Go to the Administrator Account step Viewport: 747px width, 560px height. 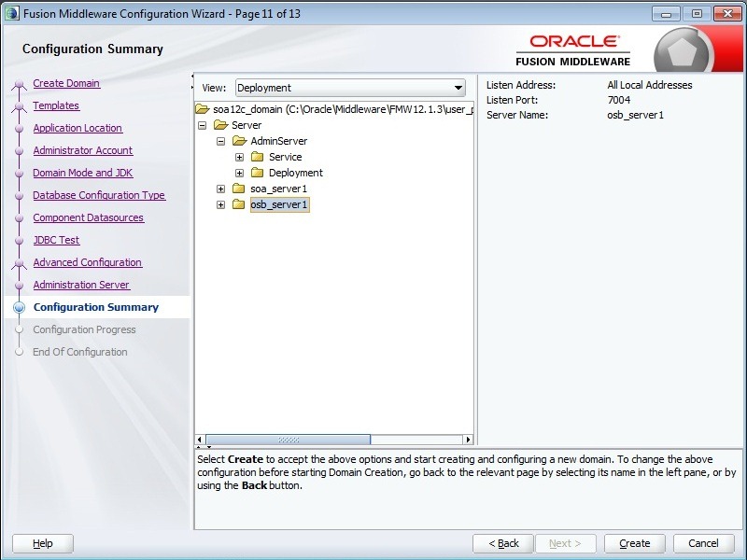(83, 150)
